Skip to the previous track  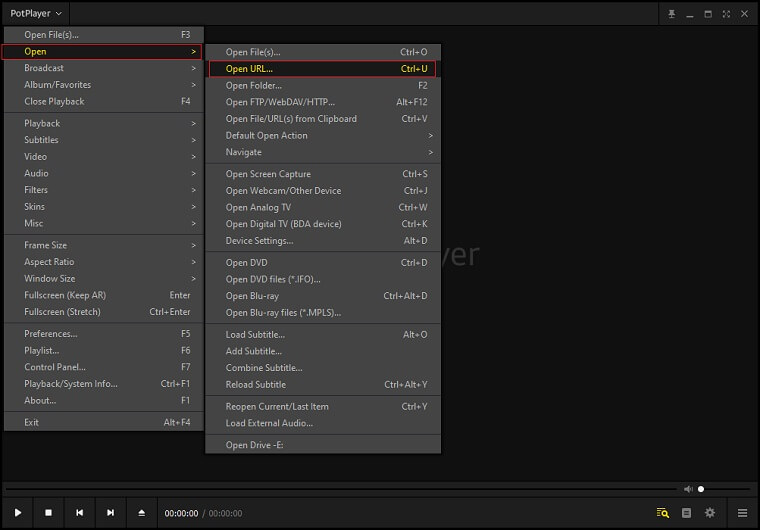(79, 513)
